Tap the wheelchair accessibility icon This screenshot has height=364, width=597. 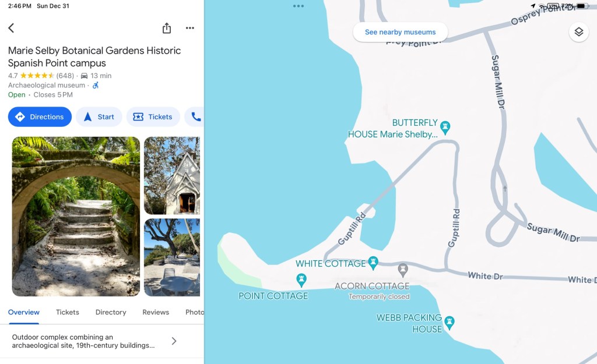(x=96, y=85)
